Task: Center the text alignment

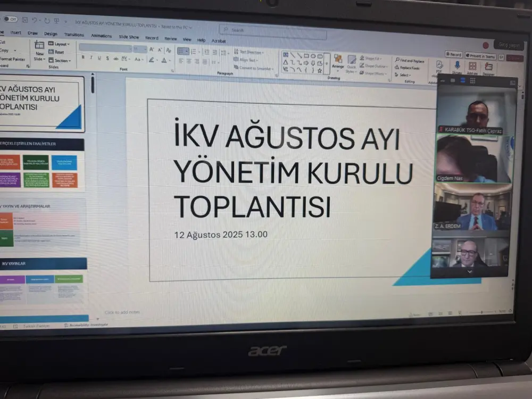Action: [189, 61]
